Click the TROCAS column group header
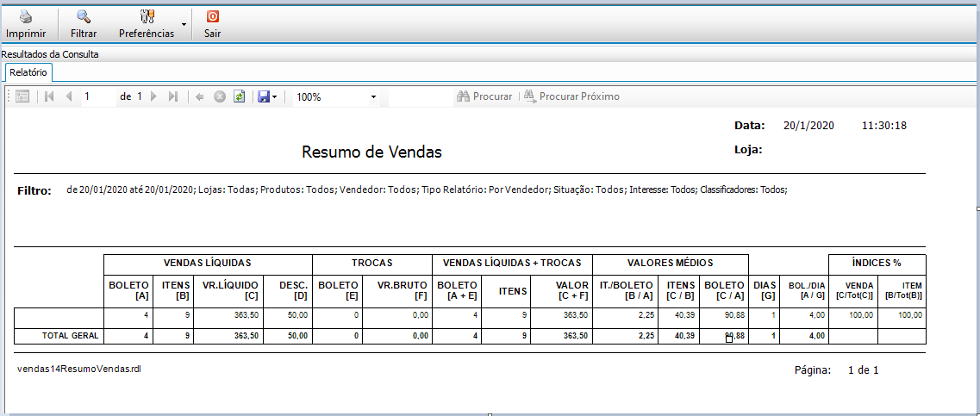980x416 pixels. (x=371, y=263)
